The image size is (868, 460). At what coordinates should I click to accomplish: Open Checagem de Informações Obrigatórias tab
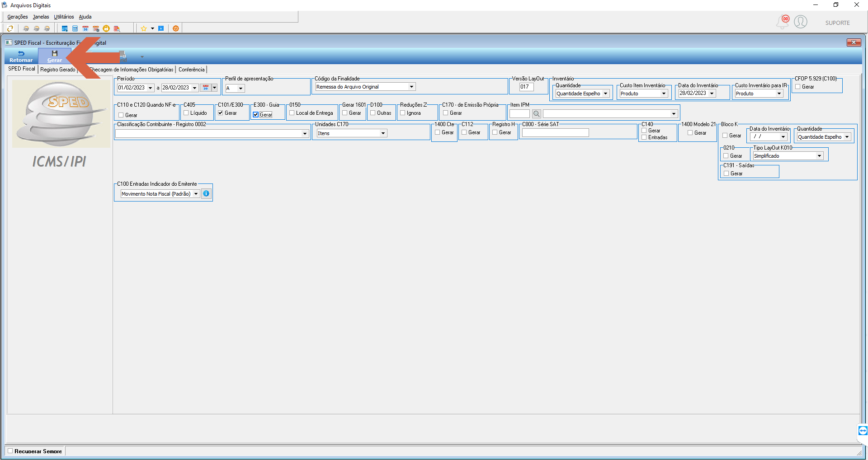coord(131,70)
